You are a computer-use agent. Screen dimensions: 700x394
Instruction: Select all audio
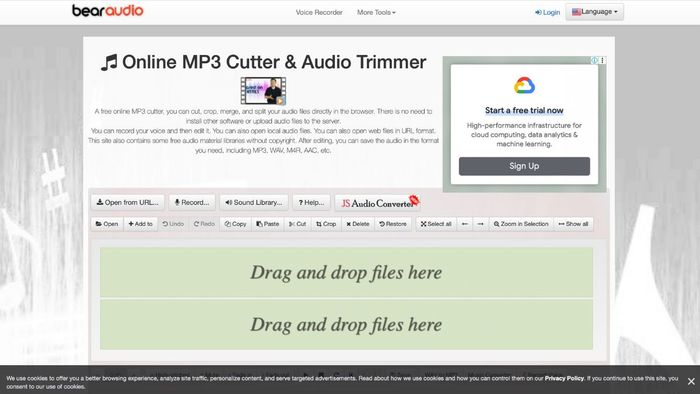[x=436, y=224]
